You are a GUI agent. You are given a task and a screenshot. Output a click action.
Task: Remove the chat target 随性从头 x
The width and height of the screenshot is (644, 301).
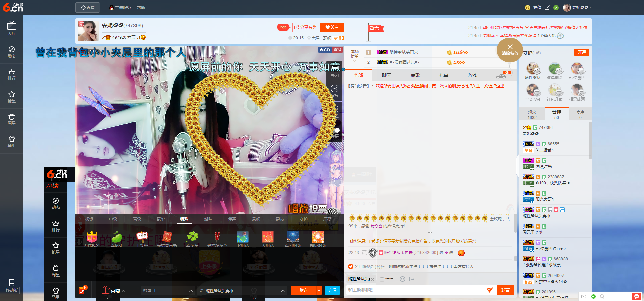pyautogui.click(x=373, y=279)
